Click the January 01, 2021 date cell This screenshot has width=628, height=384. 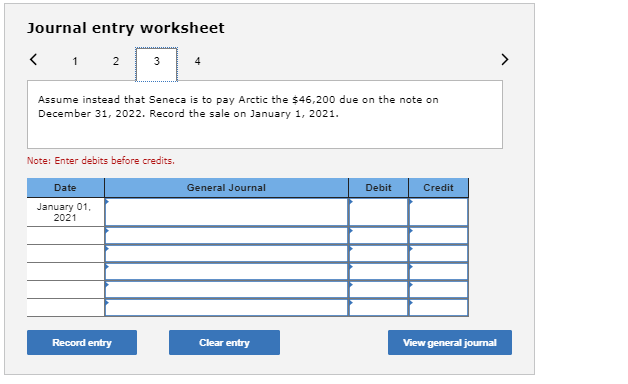(x=65, y=212)
